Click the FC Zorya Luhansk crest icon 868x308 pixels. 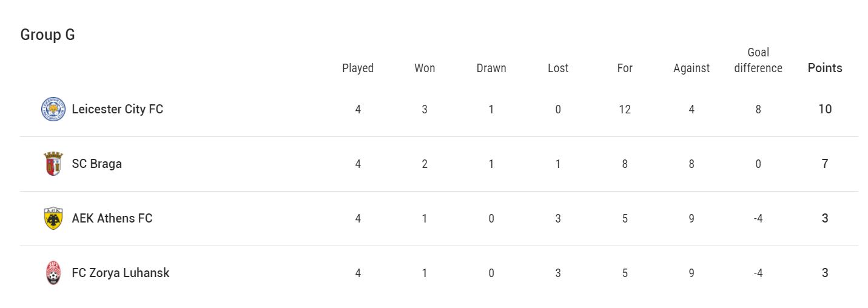coord(53,273)
